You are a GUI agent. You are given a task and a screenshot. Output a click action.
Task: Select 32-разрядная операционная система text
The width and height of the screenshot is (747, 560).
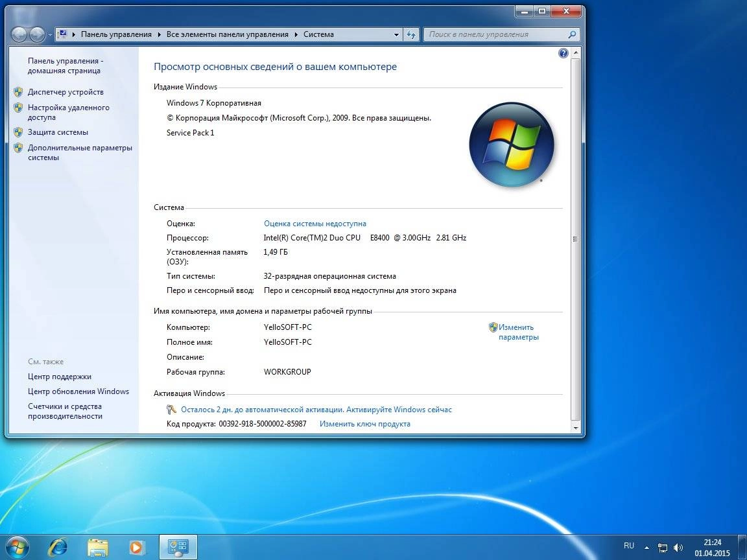point(329,276)
